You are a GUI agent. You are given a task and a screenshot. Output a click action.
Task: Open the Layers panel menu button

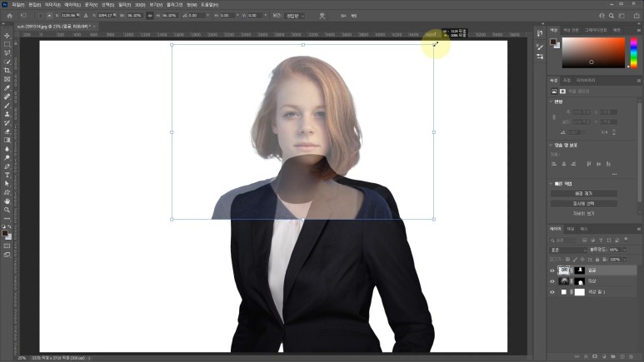(639, 229)
